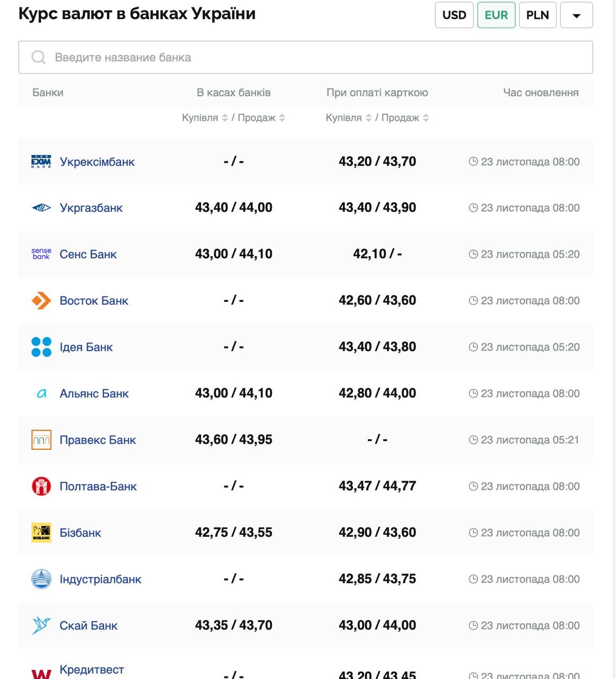Viewport: 616px width, 679px height.
Task: Click the orange Восток Банк logo
Action: click(41, 301)
